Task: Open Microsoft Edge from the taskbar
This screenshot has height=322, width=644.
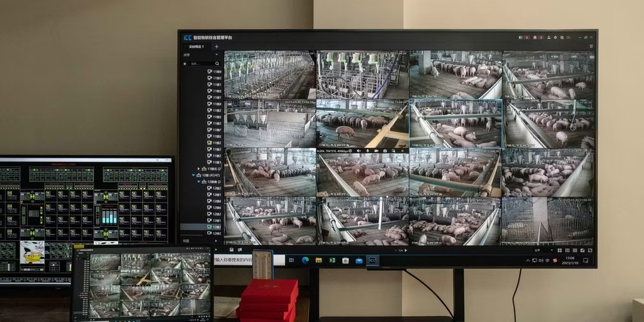Action: tap(306, 261)
